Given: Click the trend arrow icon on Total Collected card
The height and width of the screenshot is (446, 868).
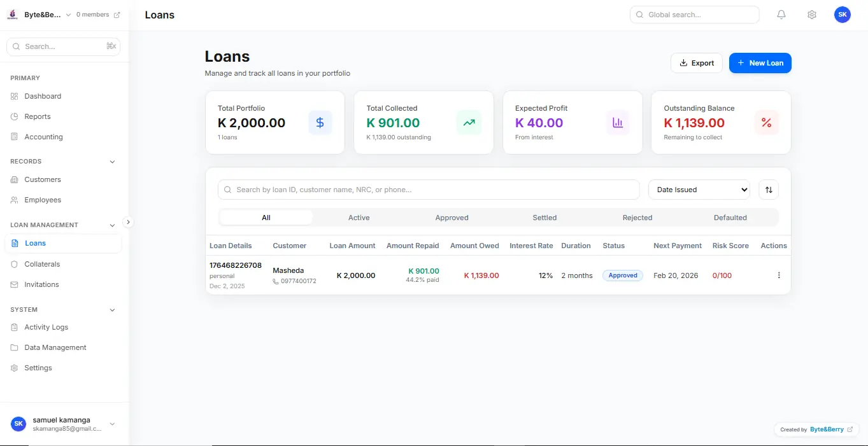Looking at the screenshot, I should pyautogui.click(x=469, y=122).
